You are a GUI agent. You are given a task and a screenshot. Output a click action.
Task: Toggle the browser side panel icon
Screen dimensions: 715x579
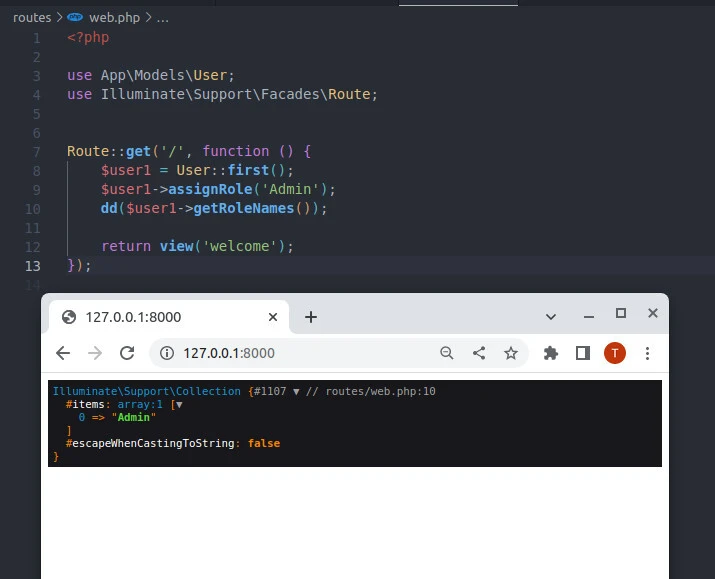(x=583, y=353)
